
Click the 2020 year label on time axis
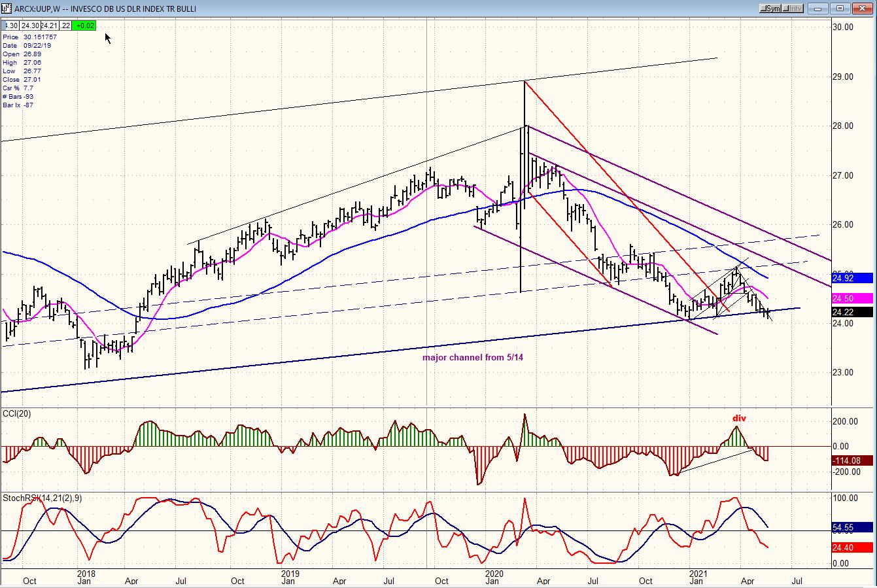[494, 573]
